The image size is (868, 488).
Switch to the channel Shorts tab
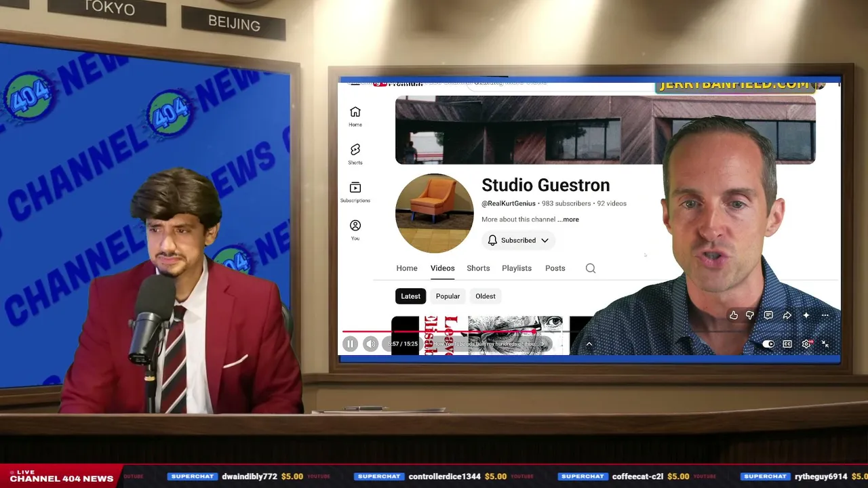(x=478, y=268)
